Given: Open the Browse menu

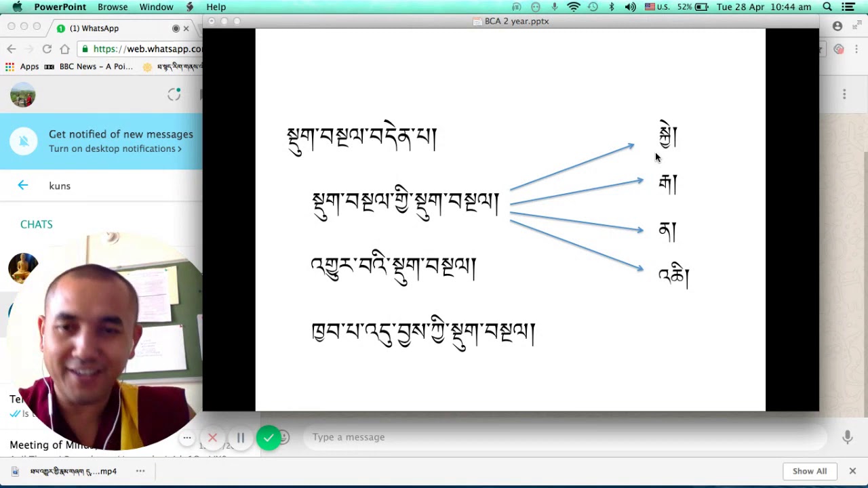Looking at the screenshot, I should click(x=113, y=7).
